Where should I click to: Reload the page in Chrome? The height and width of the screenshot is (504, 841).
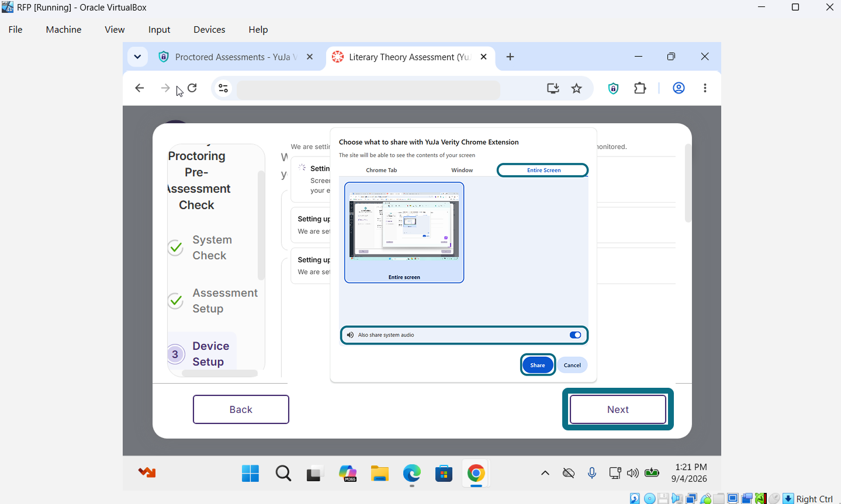(x=192, y=88)
